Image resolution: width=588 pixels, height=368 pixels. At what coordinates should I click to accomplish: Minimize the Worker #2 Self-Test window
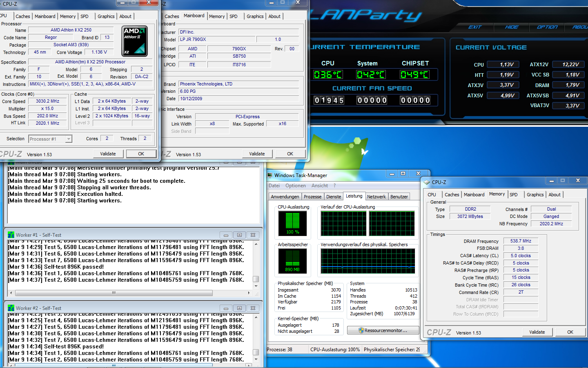[x=226, y=308]
